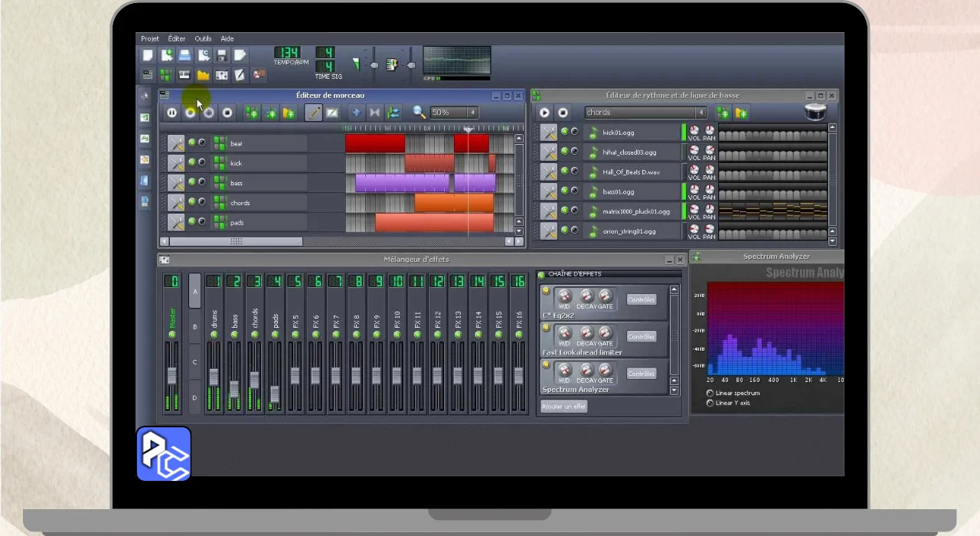Viewport: 980px width, 536px height.
Task: Open the Projet menu
Action: click(x=150, y=38)
